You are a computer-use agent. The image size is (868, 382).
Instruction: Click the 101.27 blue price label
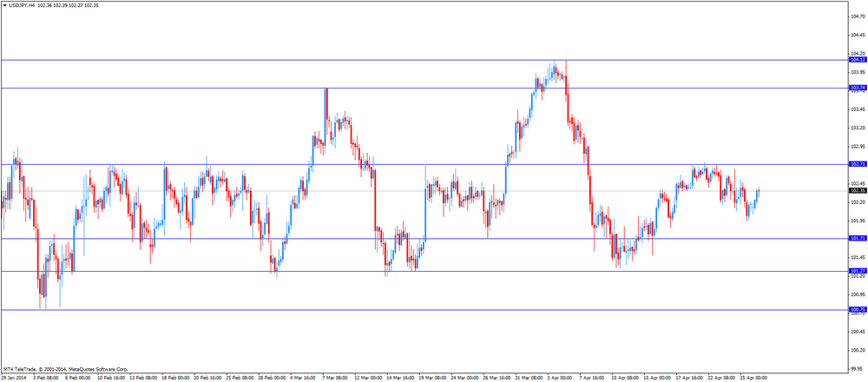click(x=858, y=271)
